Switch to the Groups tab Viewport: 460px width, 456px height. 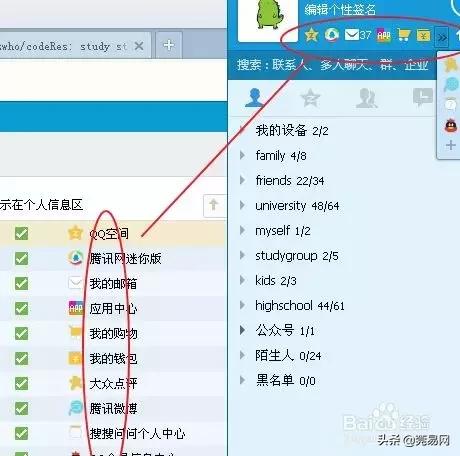click(366, 98)
